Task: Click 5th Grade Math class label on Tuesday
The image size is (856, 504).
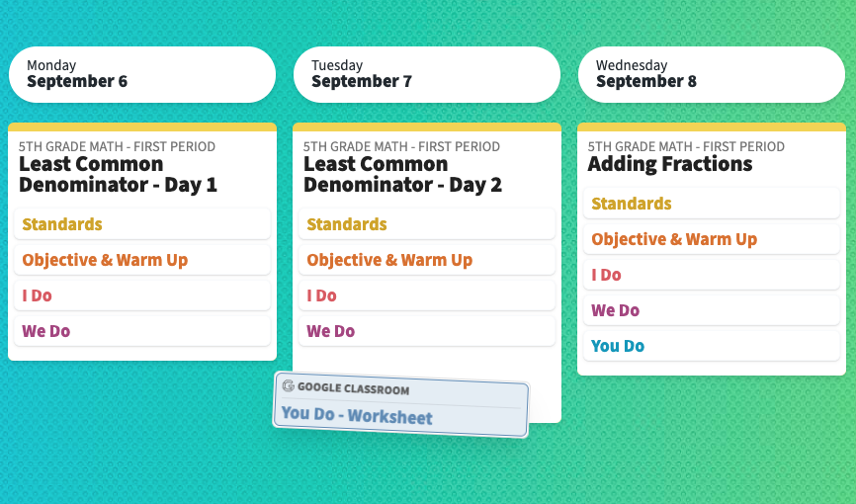Action: click(x=401, y=146)
